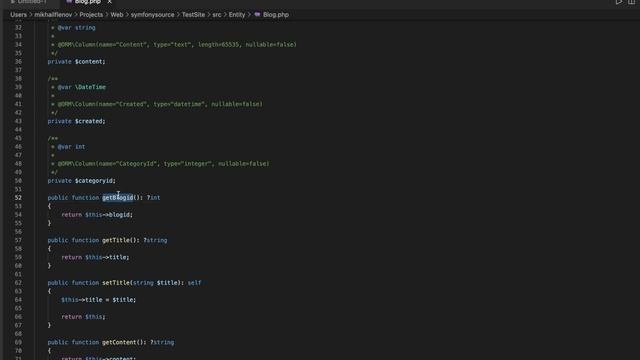Close the Blog.php tab
This screenshot has height=360, width=640.
[109, 2]
